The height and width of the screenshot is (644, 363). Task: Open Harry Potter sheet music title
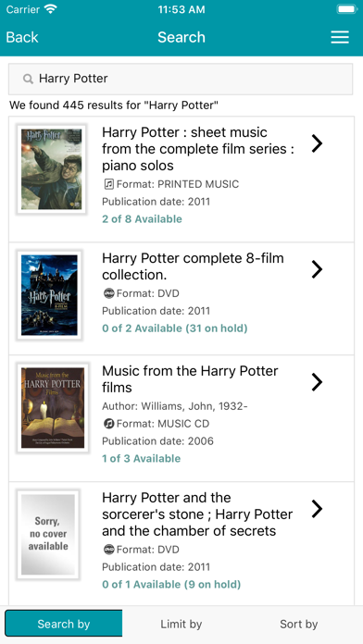pos(198,149)
